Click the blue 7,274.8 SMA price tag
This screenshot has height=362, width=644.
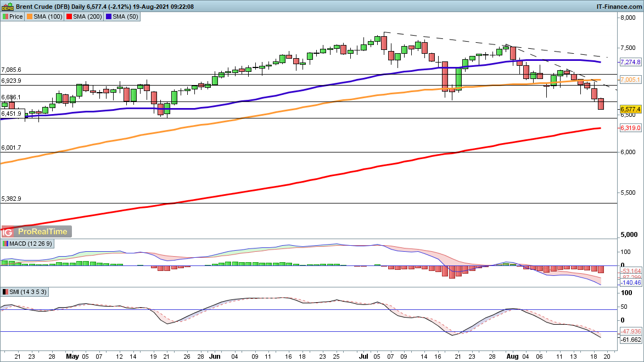tap(630, 62)
